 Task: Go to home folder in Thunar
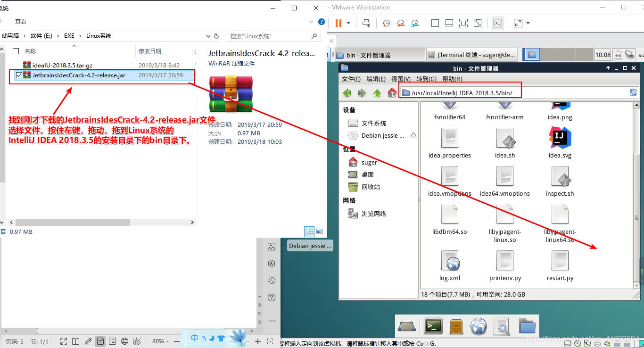[x=392, y=93]
